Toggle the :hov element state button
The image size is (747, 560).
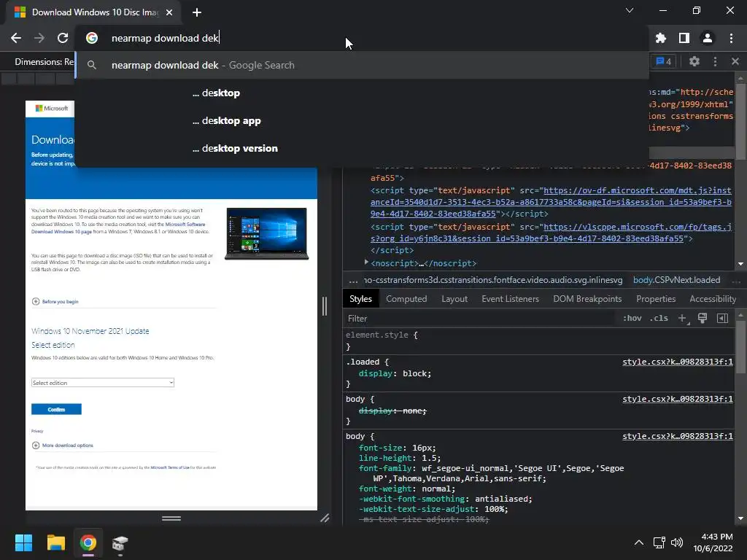(632, 318)
